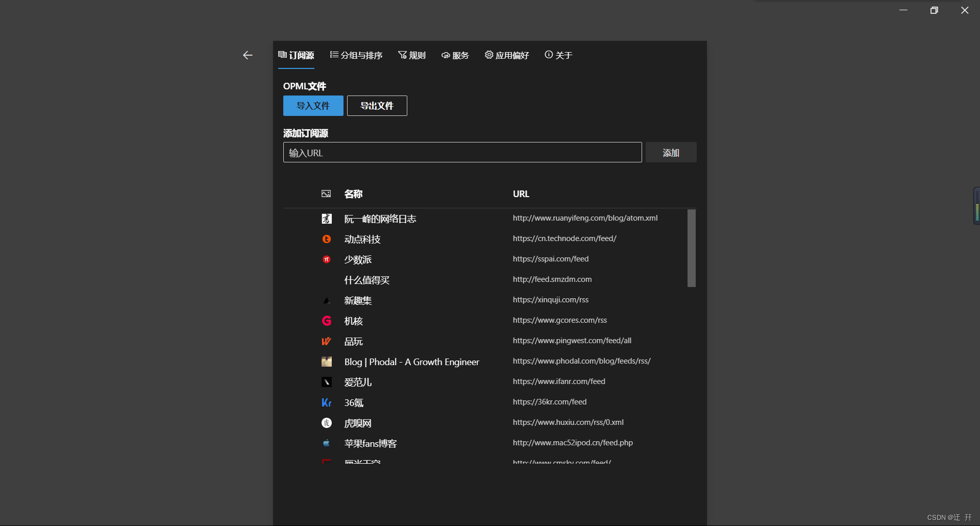The image size is (980, 526).
Task: Select the 虎嗅网 row name
Action: 358,423
